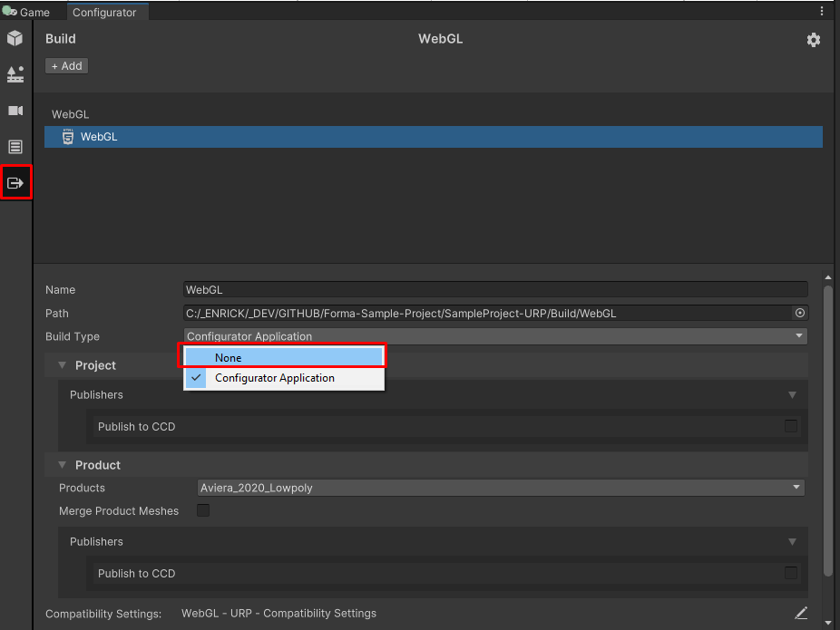Switch to the Configurator tab
This screenshot has height=630, width=840.
pyautogui.click(x=107, y=12)
